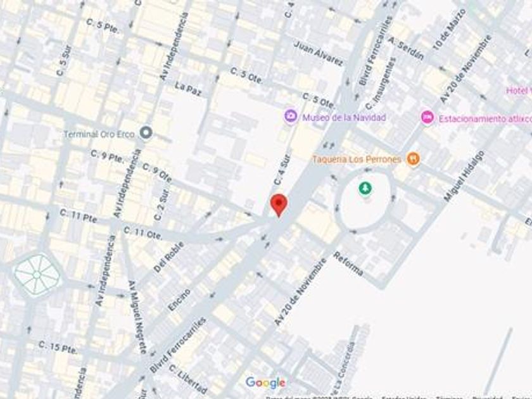Image resolution: width=532 pixels, height=399 pixels.
Task: Click the red location pin marker
Action: tap(279, 205)
